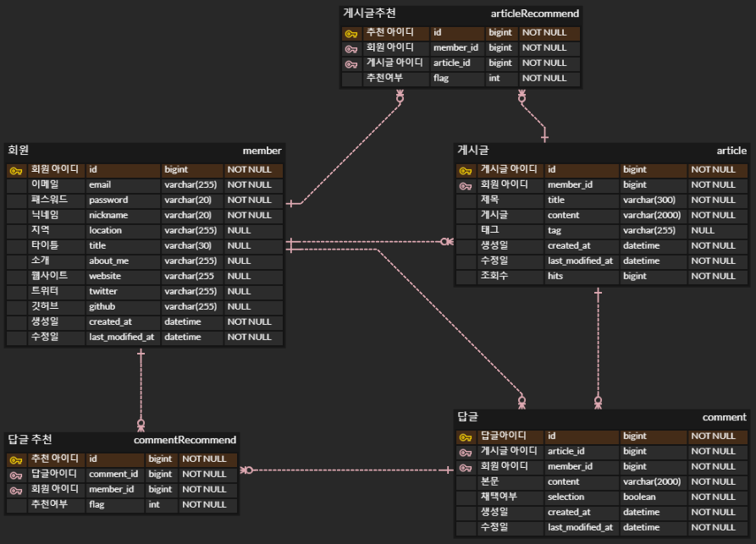Click the 본문 logical name cell
The height and width of the screenshot is (544, 756).
click(x=490, y=481)
